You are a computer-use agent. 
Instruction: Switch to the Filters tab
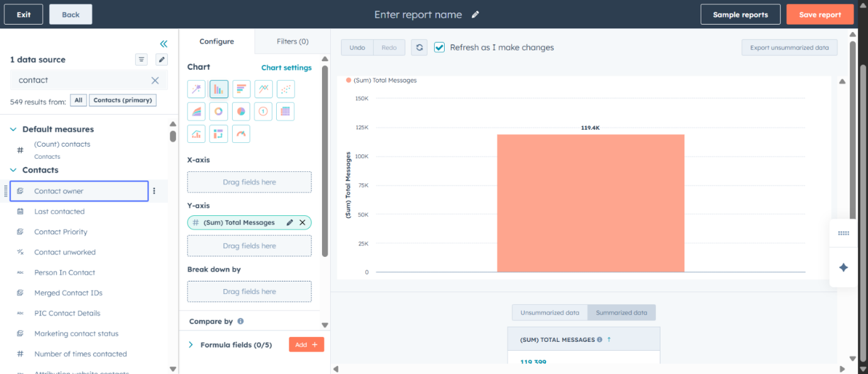coord(291,41)
